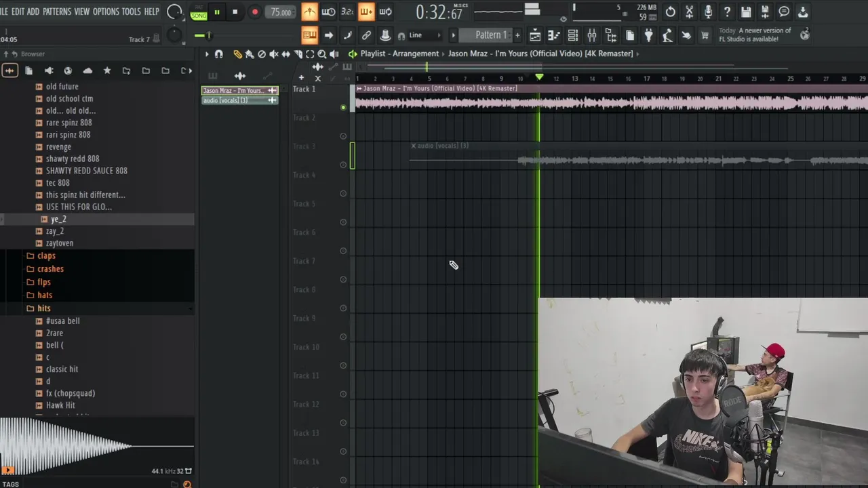Open the Mixer window
Screen dimensions: 868x488
pyautogui.click(x=592, y=35)
